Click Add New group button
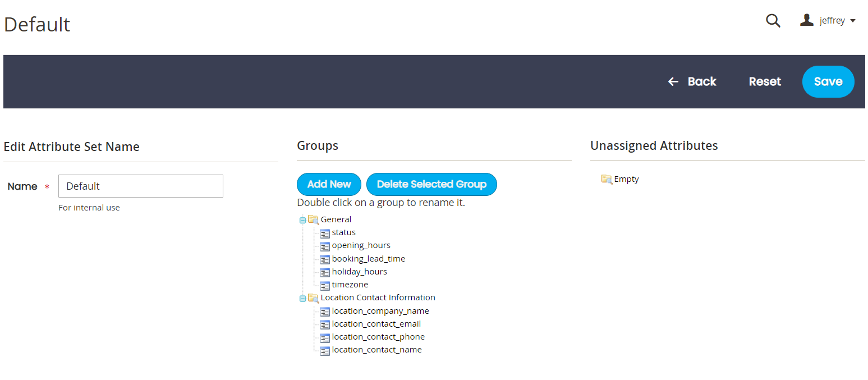The image size is (868, 380). click(329, 184)
